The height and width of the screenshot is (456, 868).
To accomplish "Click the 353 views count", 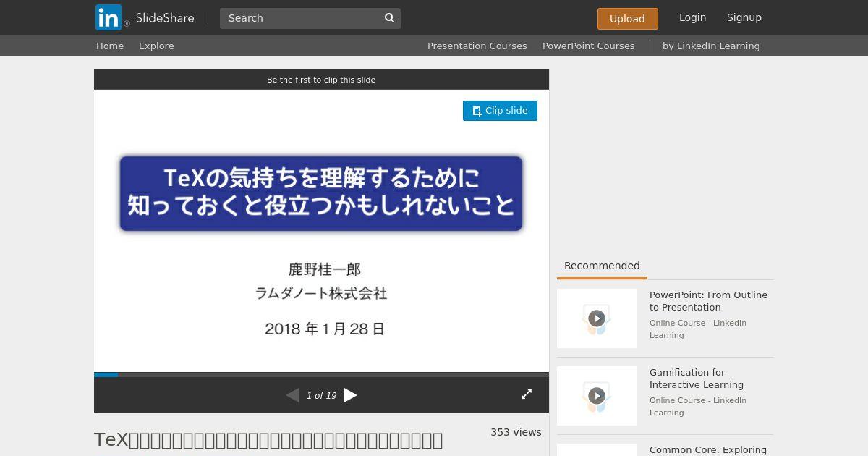I will tap(516, 432).
